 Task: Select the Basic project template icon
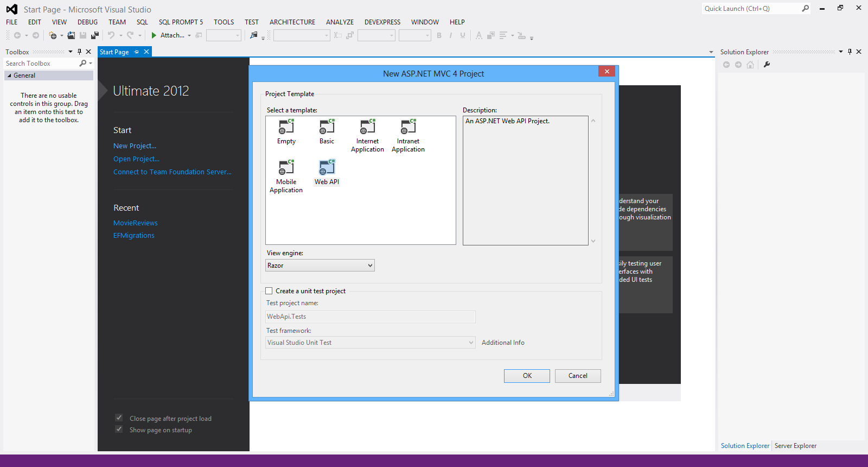coord(327,127)
